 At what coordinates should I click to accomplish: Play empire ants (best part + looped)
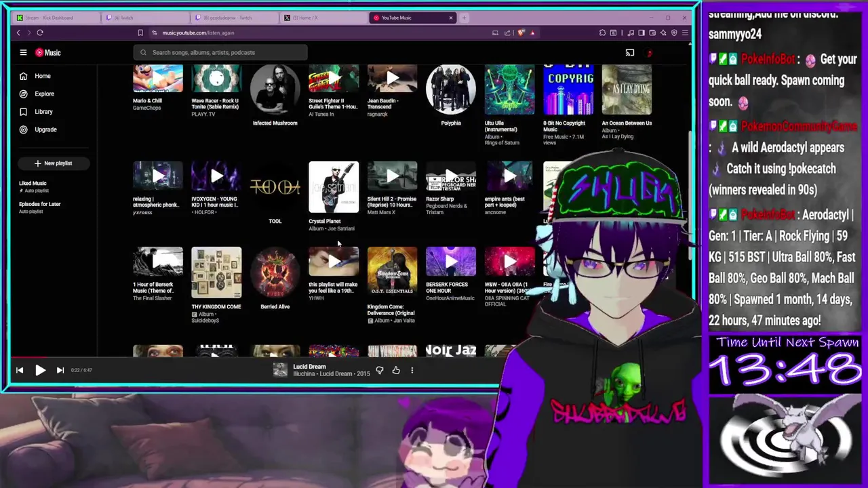pos(509,176)
